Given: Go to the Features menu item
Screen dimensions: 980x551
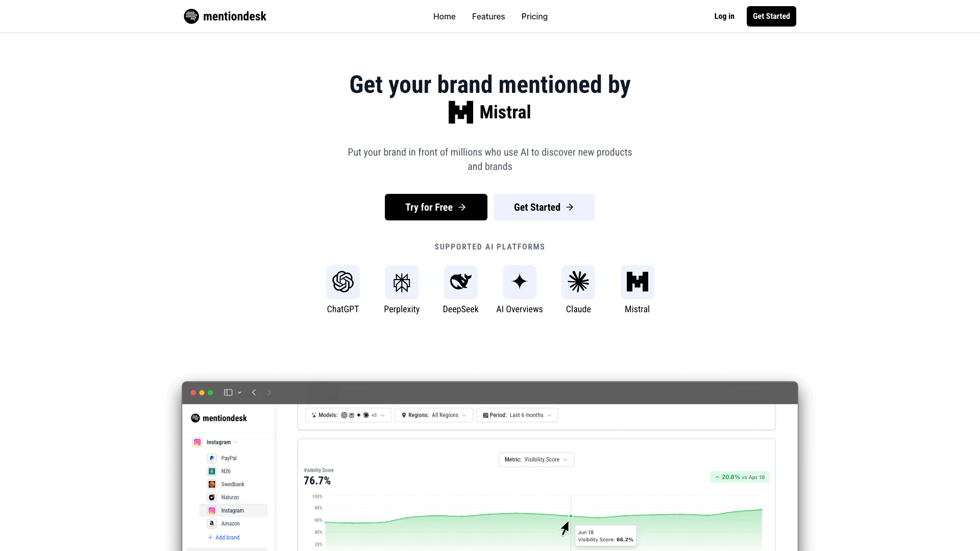Looking at the screenshot, I should click(x=488, y=16).
